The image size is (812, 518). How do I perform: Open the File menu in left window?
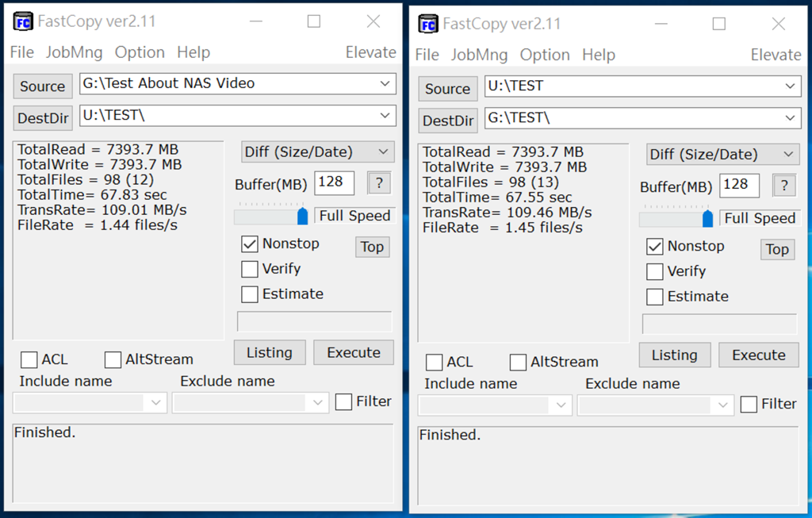click(21, 52)
